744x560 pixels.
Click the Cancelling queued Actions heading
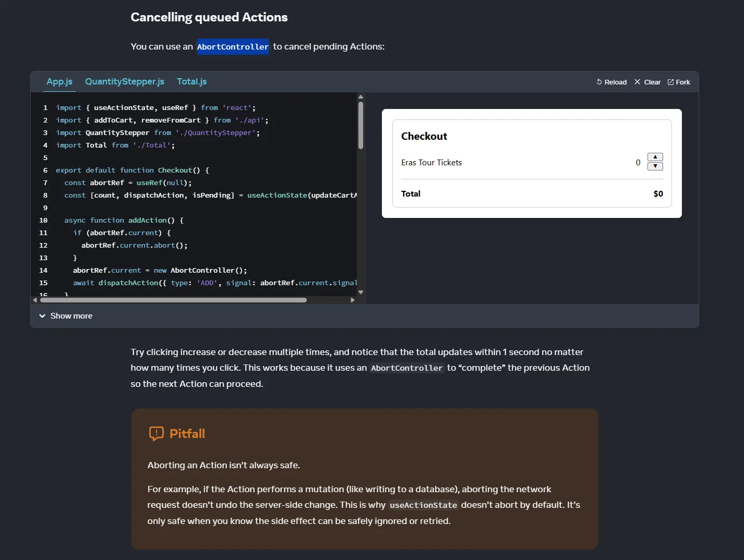209,17
